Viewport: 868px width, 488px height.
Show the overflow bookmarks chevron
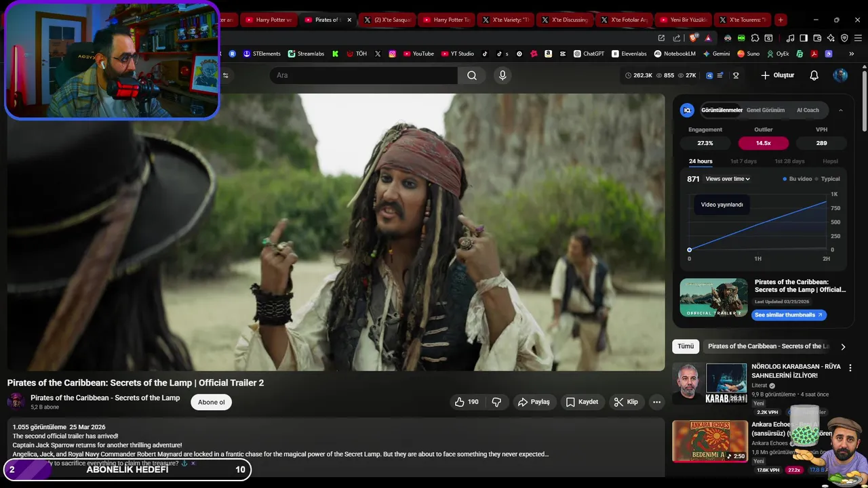coord(852,54)
